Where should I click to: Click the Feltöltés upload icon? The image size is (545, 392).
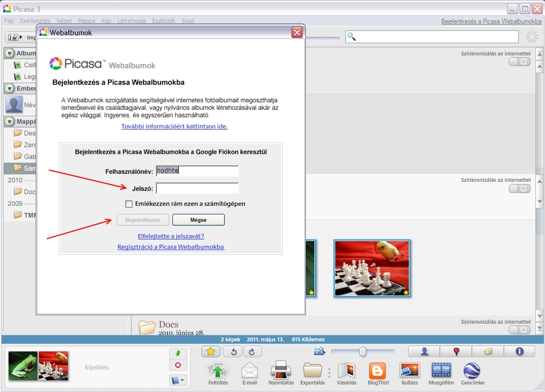pos(218,370)
